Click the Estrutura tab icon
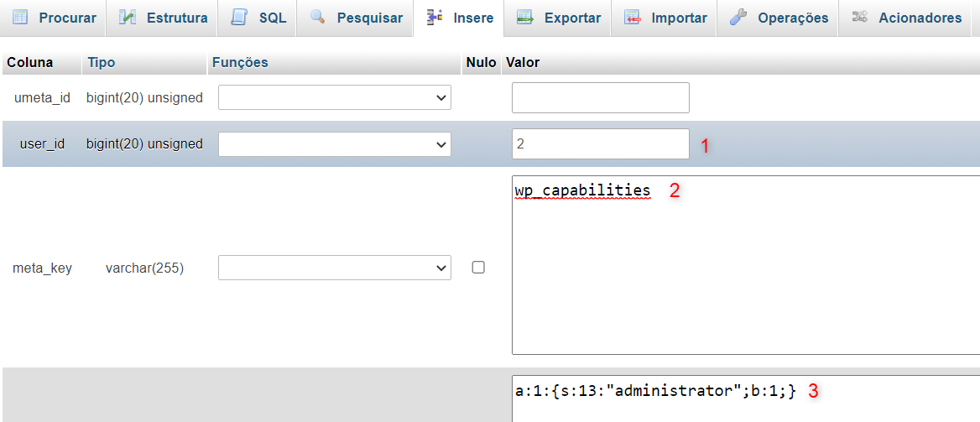Viewport: 980px width, 422px height. (128, 18)
